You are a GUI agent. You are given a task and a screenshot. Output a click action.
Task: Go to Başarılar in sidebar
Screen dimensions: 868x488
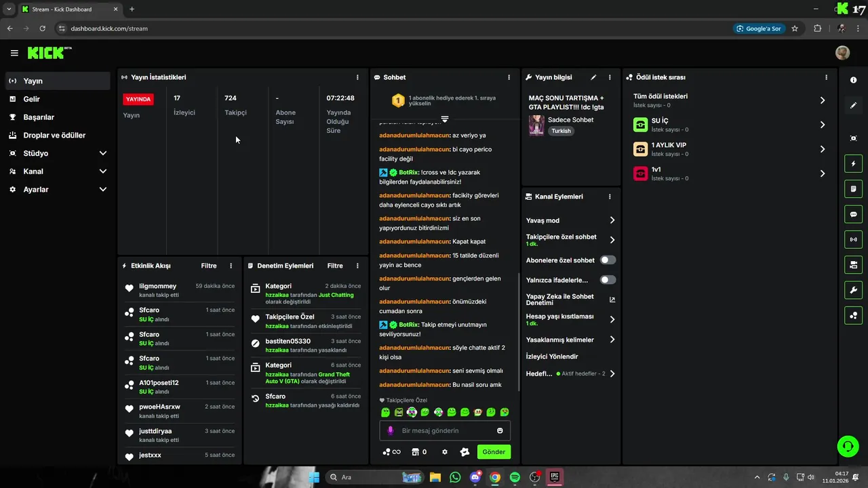[58, 117]
